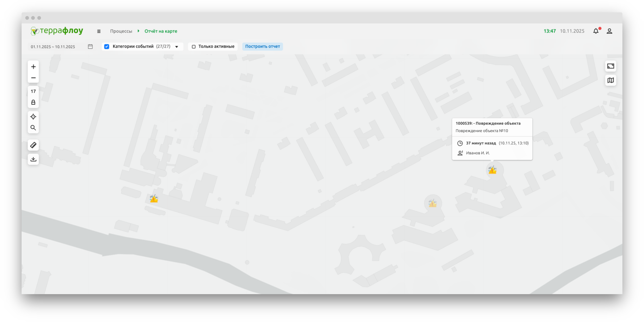The width and height of the screenshot is (644, 325).
Task: Select the faded warning marker on map
Action: point(433,203)
